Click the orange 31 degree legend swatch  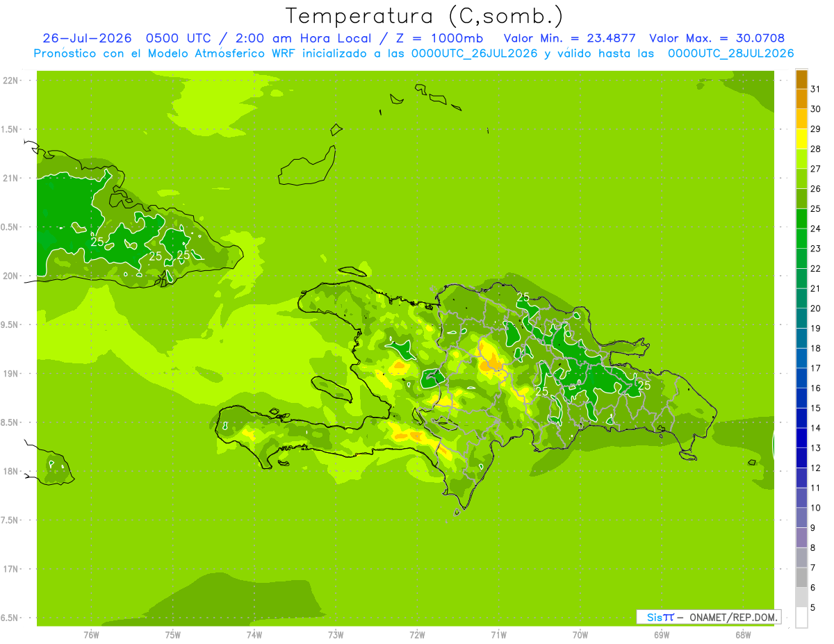click(x=801, y=80)
